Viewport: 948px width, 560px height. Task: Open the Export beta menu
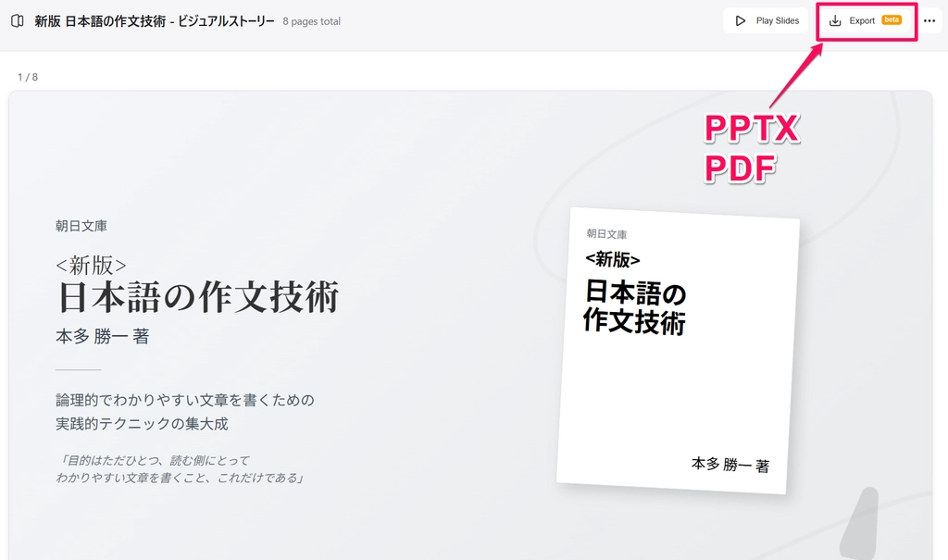click(866, 20)
